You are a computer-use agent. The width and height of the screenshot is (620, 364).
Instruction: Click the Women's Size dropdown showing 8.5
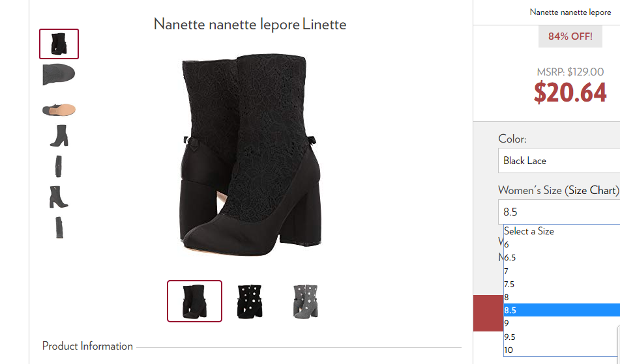(559, 212)
